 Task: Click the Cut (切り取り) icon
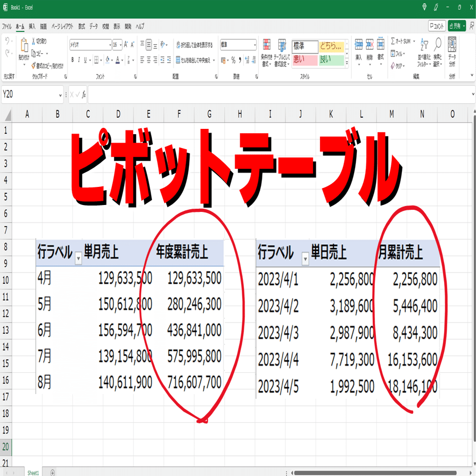(32, 42)
